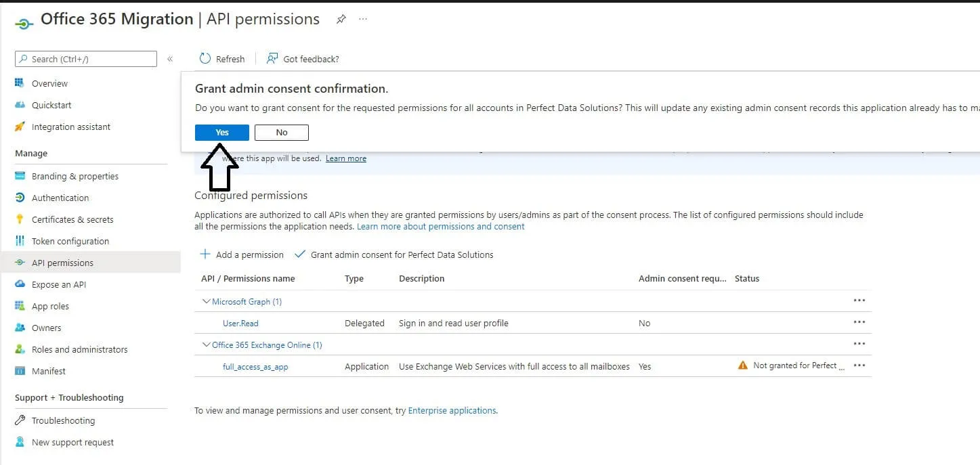The width and height of the screenshot is (980, 465).
Task: Click the 'Delegated' type cell
Action: (x=364, y=323)
